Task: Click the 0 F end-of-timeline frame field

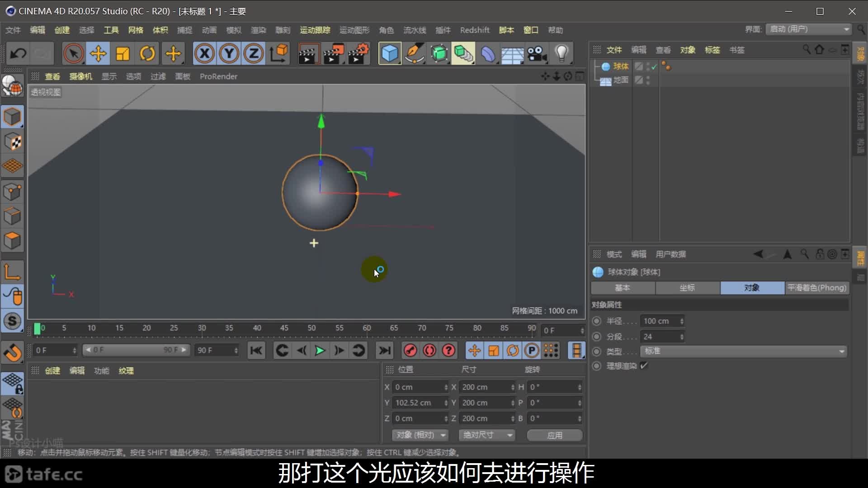Action: tap(564, 331)
